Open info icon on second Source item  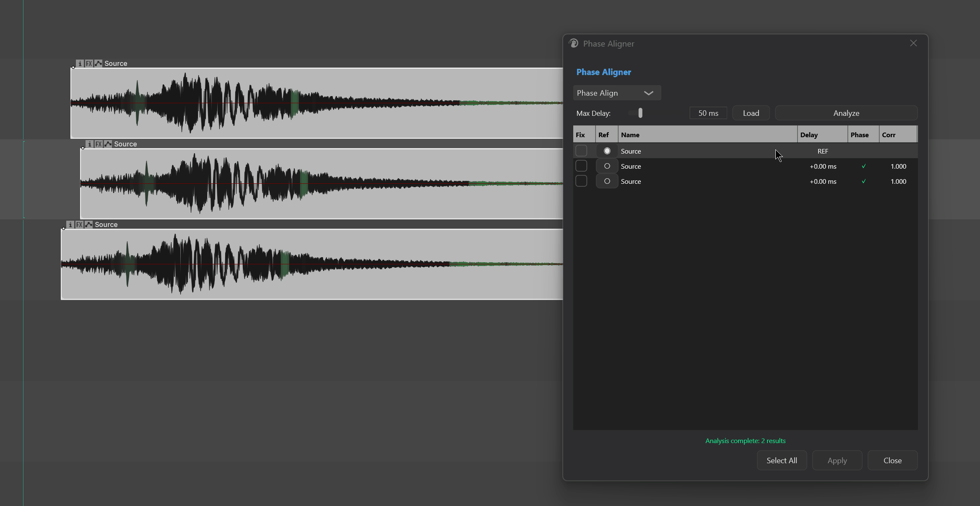(89, 144)
